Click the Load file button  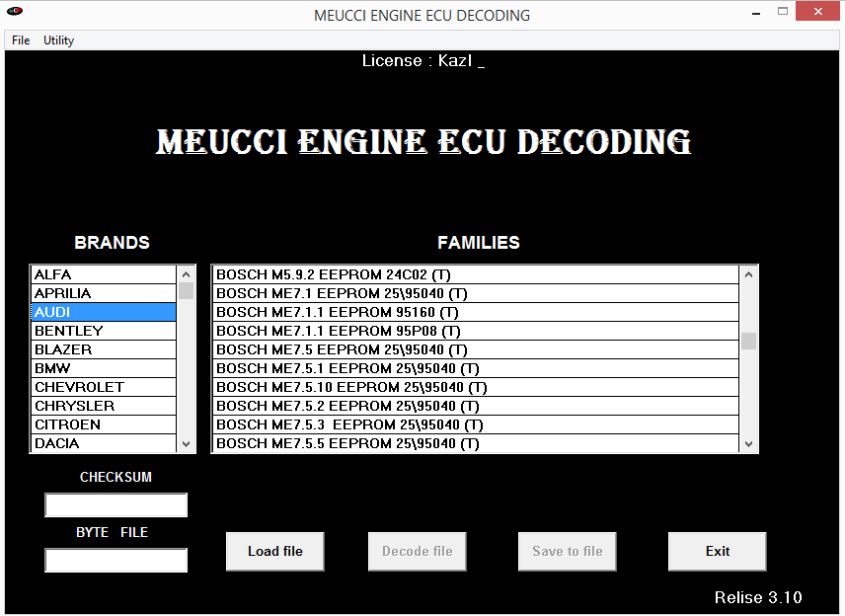(274, 551)
